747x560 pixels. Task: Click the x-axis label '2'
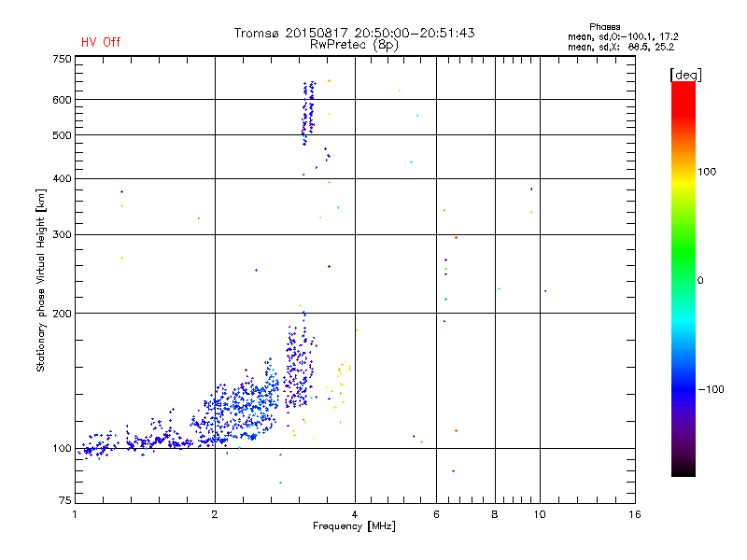215,514
